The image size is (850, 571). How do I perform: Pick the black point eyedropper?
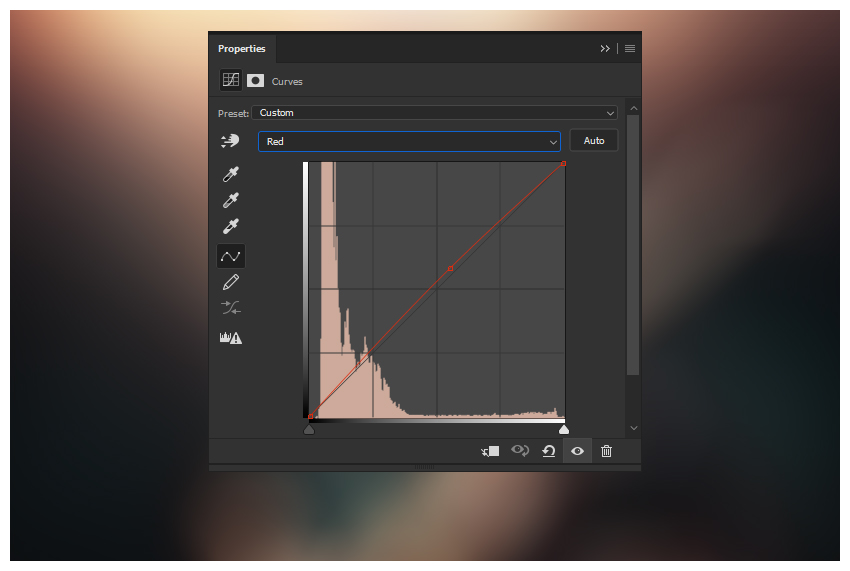point(231,175)
